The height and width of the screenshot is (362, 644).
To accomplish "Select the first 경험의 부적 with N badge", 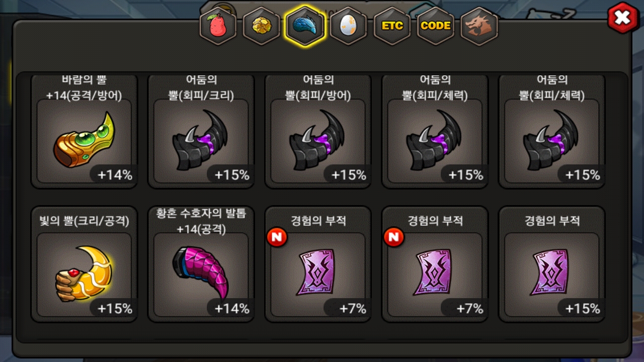I will point(318,264).
